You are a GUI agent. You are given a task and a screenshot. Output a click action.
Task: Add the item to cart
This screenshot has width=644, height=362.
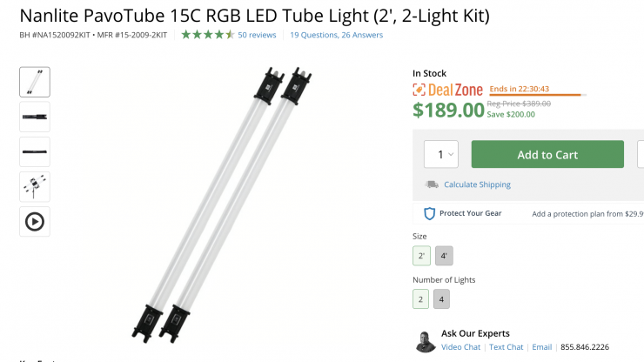click(547, 155)
